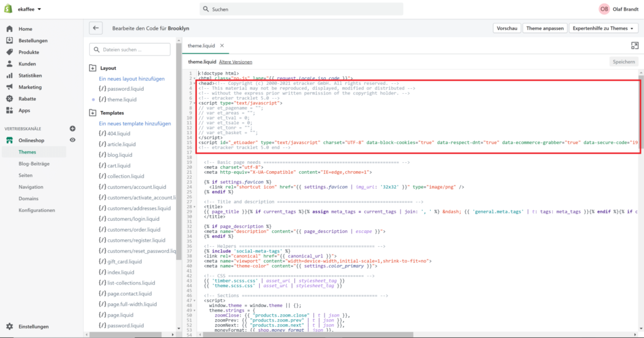Screen dimensions: 644x338
Task: Click file list horizontal scrollbar
Action: pos(126,335)
